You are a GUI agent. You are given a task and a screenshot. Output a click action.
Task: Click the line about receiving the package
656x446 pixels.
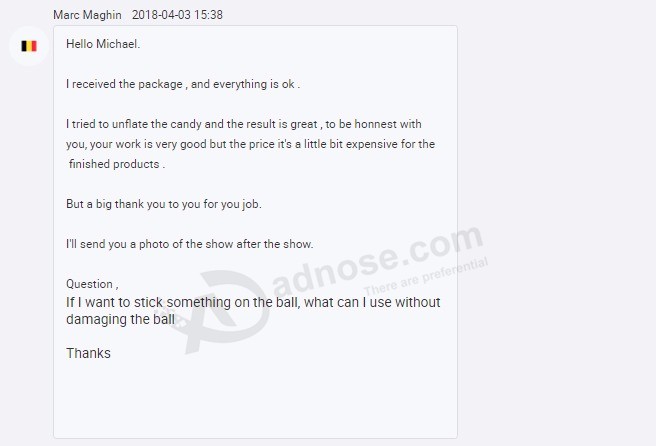(x=183, y=84)
